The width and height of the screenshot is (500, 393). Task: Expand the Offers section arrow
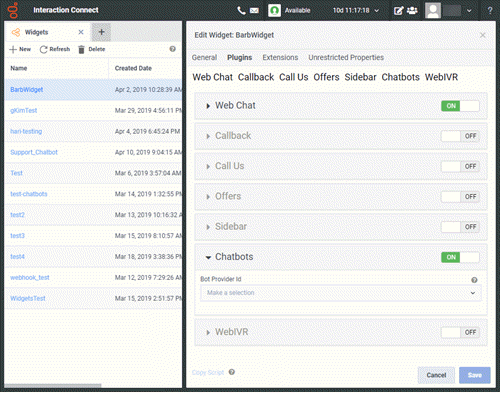(x=208, y=197)
